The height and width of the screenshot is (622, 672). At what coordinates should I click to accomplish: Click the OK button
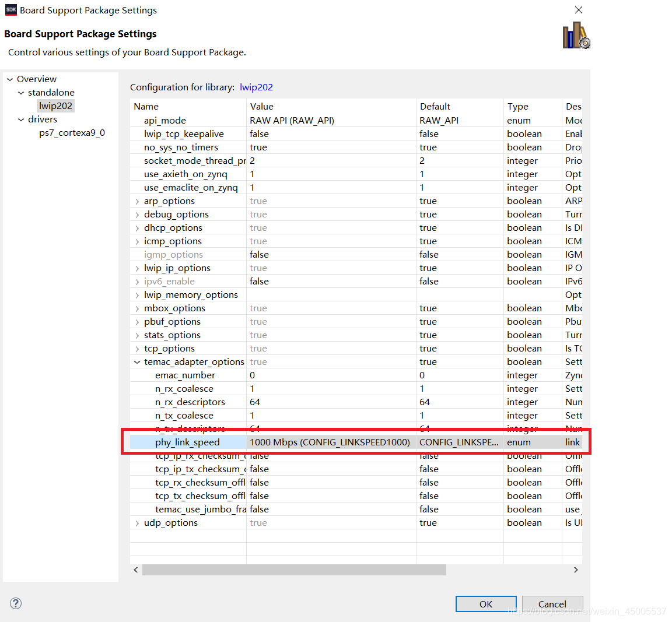[x=485, y=604]
